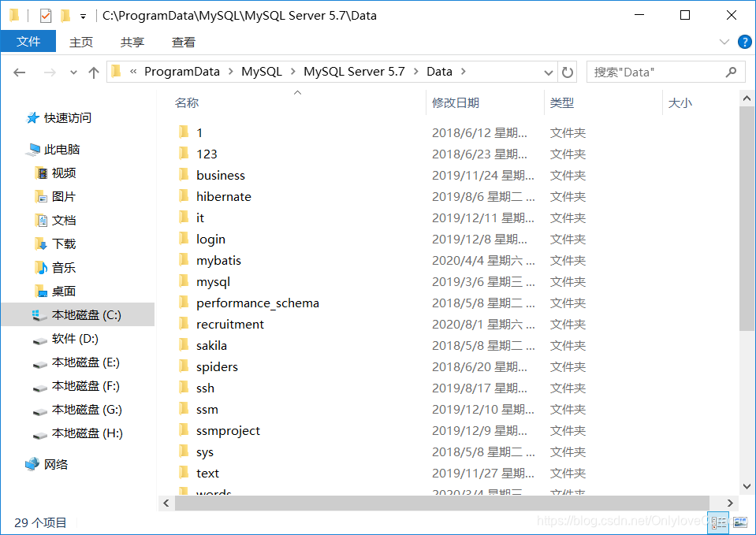Select the folder icon of recruitment
This screenshot has width=756, height=535.
click(x=184, y=323)
